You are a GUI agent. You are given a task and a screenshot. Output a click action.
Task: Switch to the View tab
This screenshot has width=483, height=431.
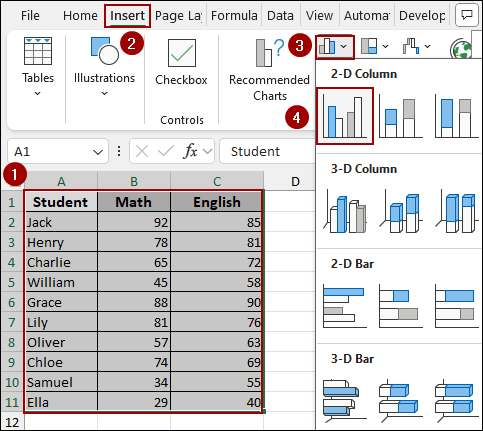coord(319,16)
